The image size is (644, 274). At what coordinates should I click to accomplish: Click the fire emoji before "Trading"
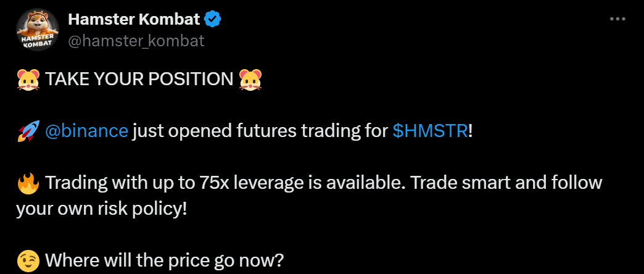(x=28, y=183)
